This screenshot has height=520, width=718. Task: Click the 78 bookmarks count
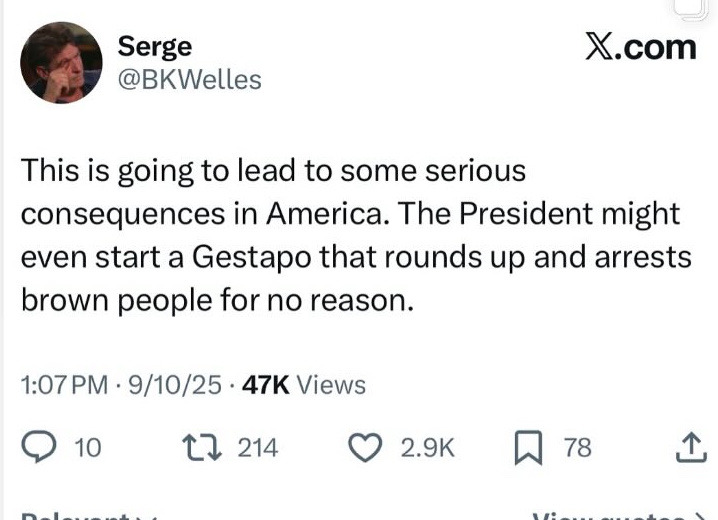[578, 448]
